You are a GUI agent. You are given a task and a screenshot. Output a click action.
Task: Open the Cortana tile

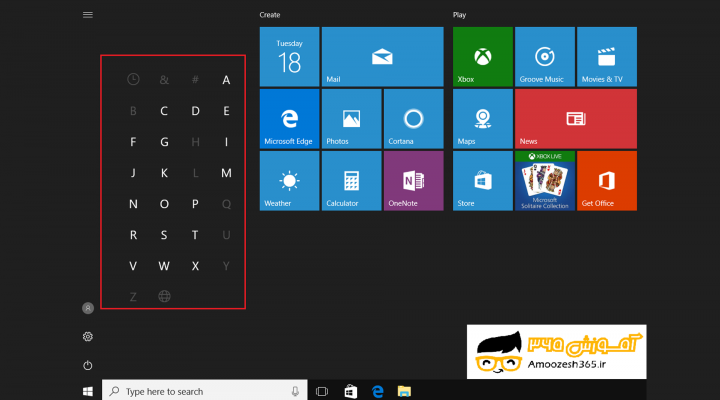[413, 118]
